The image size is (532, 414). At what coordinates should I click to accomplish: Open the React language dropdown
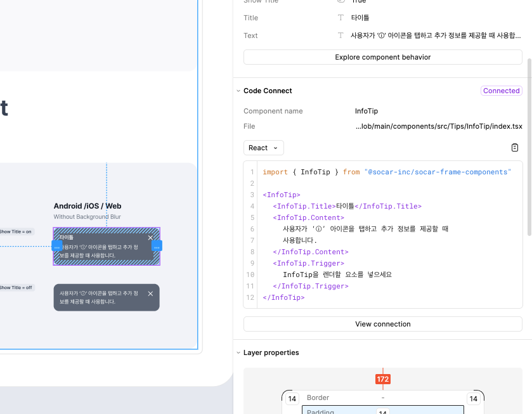(263, 148)
